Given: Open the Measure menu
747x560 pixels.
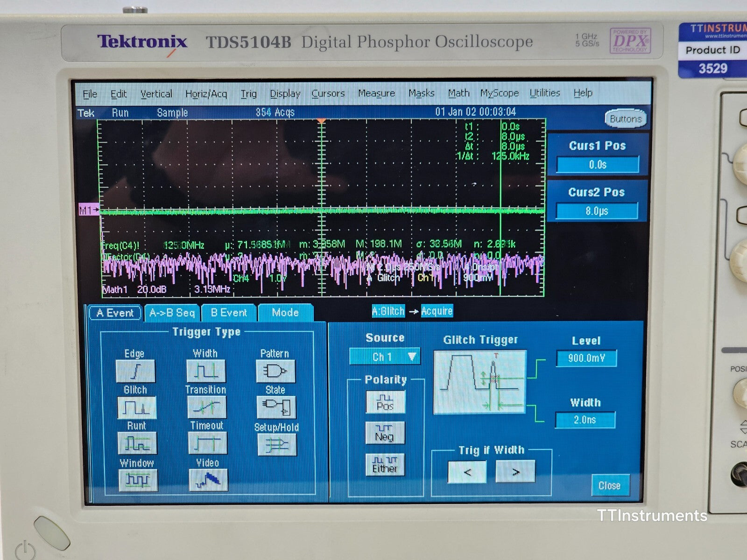Looking at the screenshot, I should pos(377,93).
